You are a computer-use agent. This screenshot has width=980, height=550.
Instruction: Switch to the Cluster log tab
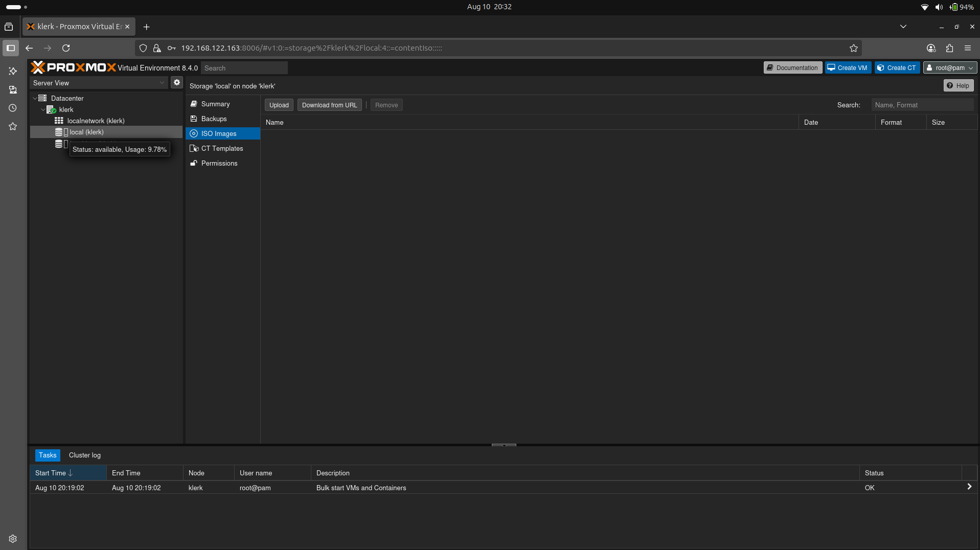[x=84, y=455]
